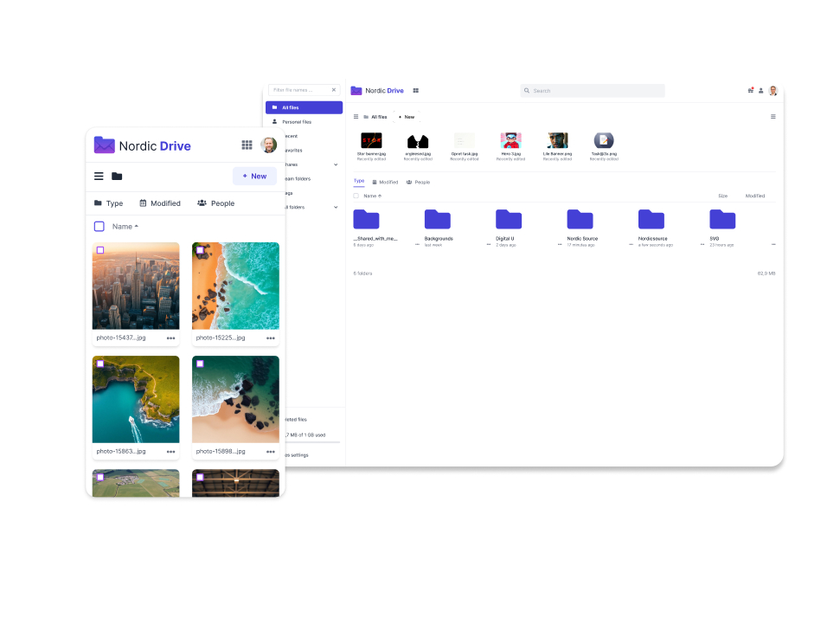Viewport: 840px width, 624px height.
Task: Sort by Modified column header
Action: [755, 196]
